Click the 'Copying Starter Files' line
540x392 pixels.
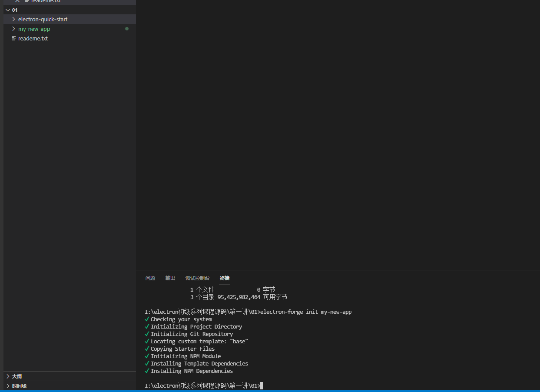coord(182,349)
